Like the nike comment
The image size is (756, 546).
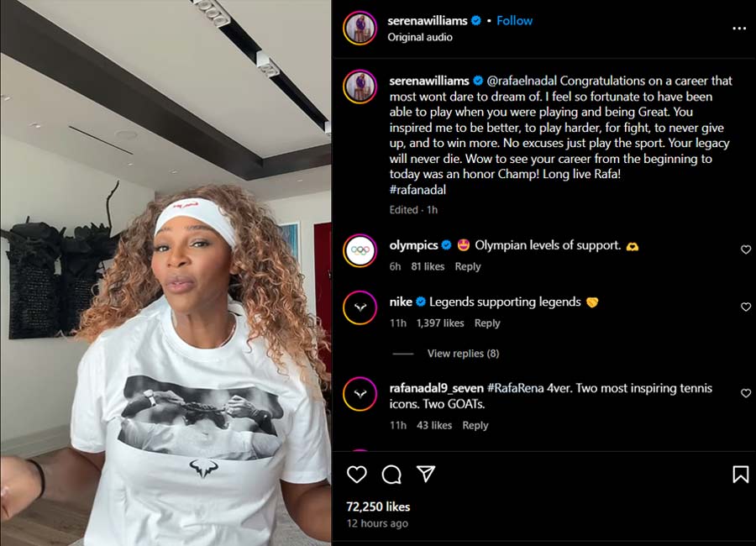pyautogui.click(x=745, y=307)
